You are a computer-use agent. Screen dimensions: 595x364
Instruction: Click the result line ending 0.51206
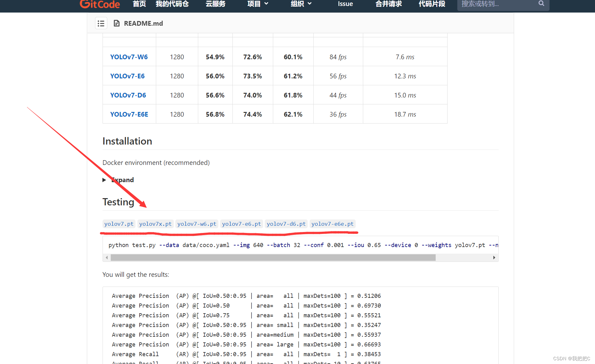[x=246, y=296]
